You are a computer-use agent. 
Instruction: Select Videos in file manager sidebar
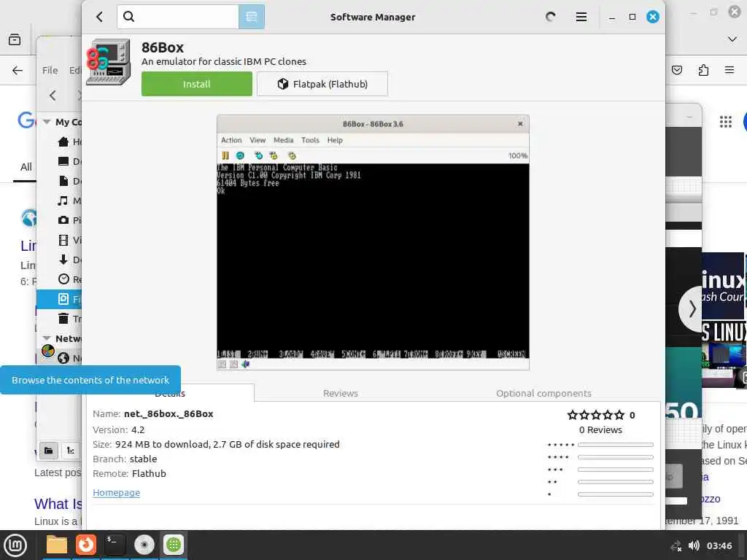tap(63, 240)
